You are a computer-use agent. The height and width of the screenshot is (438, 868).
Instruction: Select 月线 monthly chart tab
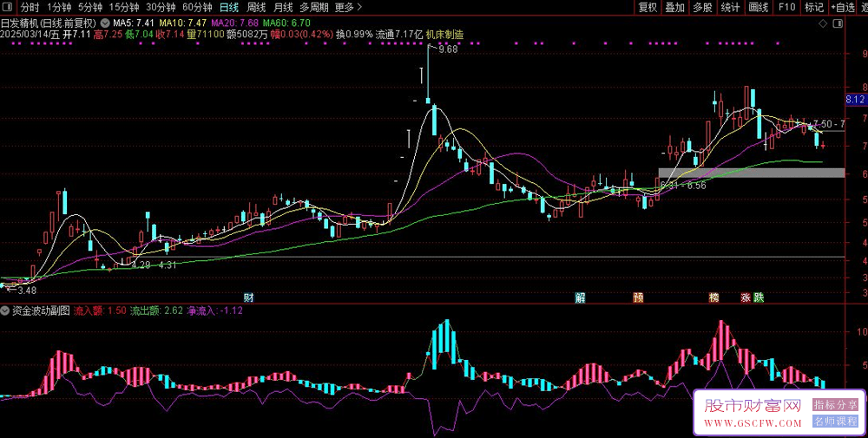click(x=283, y=7)
